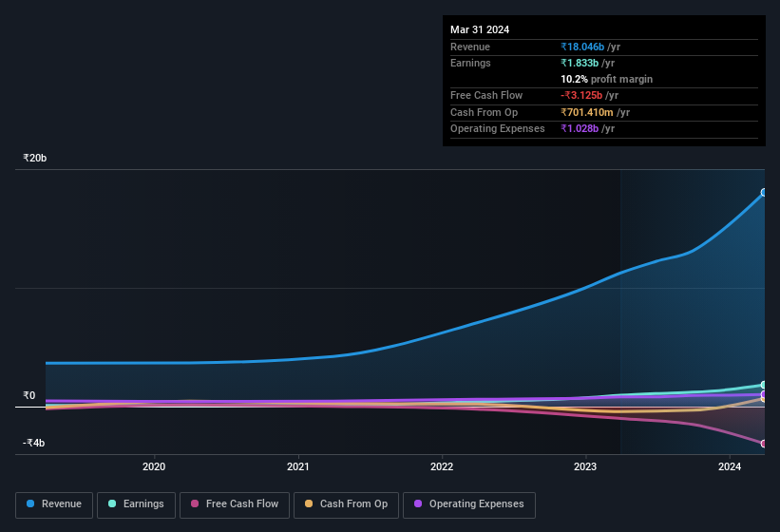Viewport: 780px width, 532px height.
Task: Click the 2024 x-axis label
Action: point(730,466)
